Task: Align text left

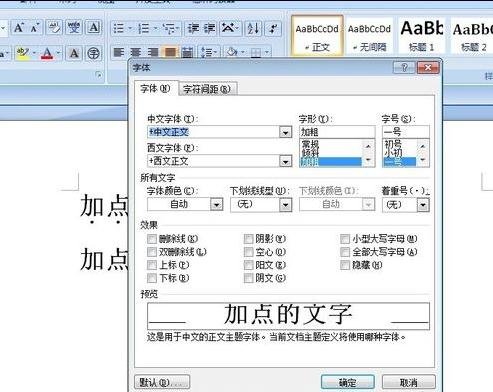Action: click(119, 52)
